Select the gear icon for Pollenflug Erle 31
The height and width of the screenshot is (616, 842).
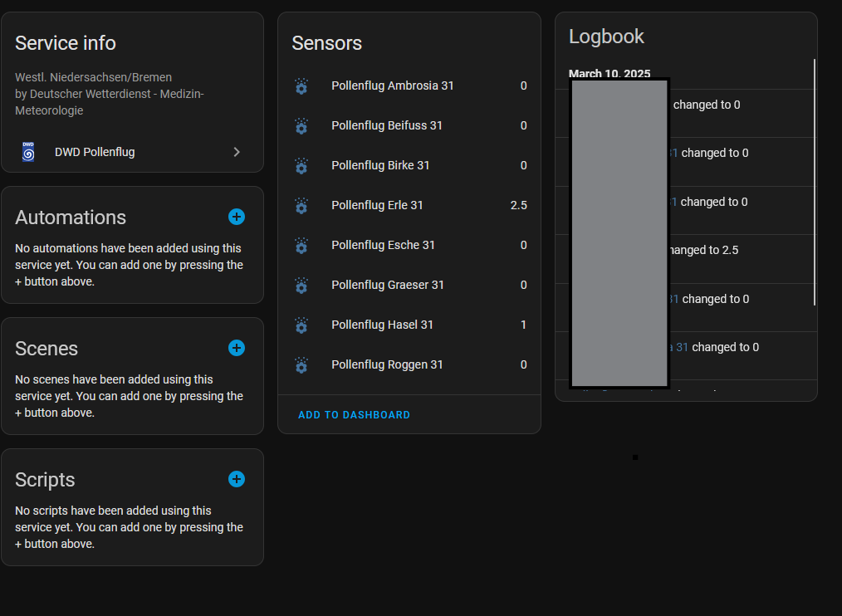tap(301, 205)
